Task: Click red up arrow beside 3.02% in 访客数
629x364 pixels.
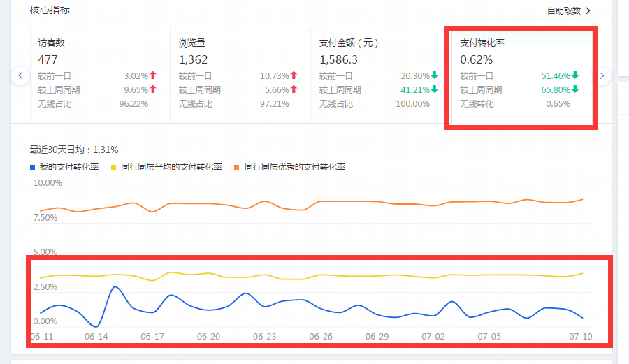Action: click(x=153, y=75)
